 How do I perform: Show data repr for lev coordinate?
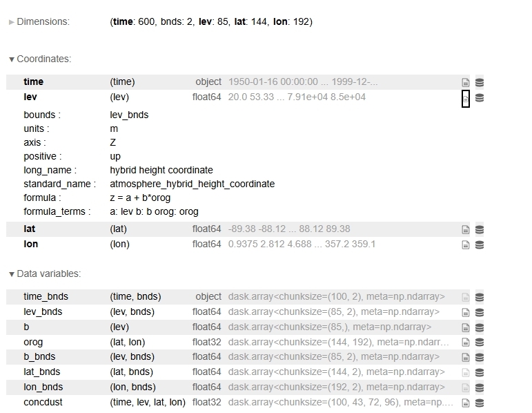480,97
